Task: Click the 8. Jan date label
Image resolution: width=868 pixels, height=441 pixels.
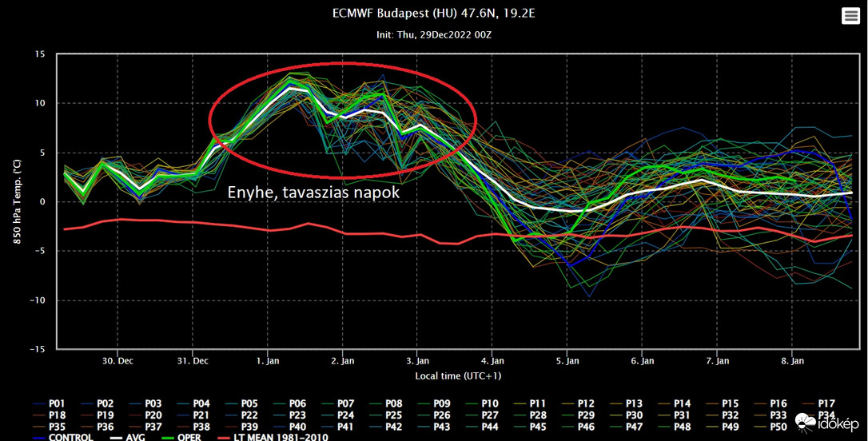Action: (x=792, y=361)
